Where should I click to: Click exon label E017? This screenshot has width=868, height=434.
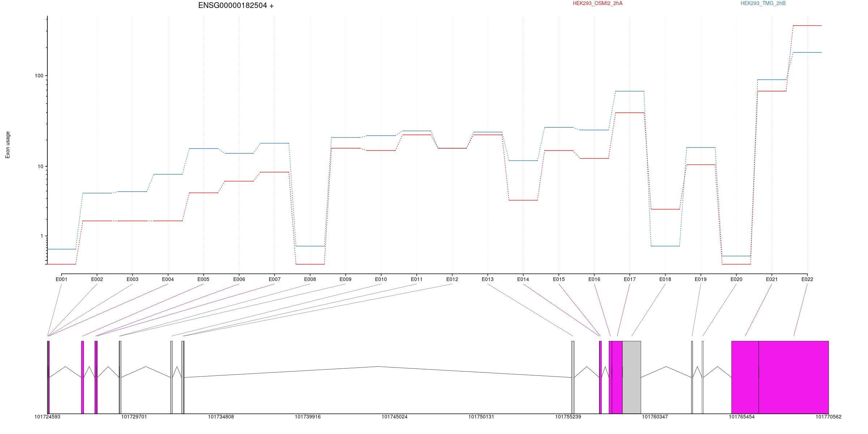[x=630, y=279]
